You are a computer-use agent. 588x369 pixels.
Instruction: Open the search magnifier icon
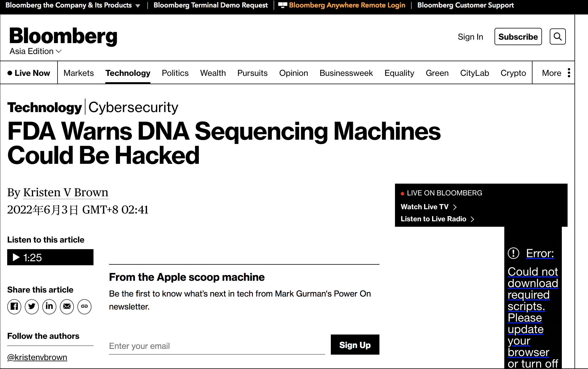click(x=558, y=36)
